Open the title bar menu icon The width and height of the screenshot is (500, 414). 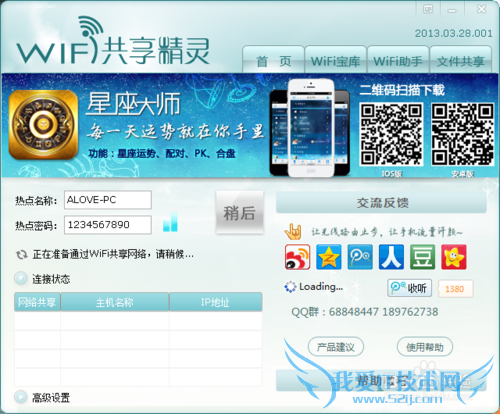coord(428,9)
